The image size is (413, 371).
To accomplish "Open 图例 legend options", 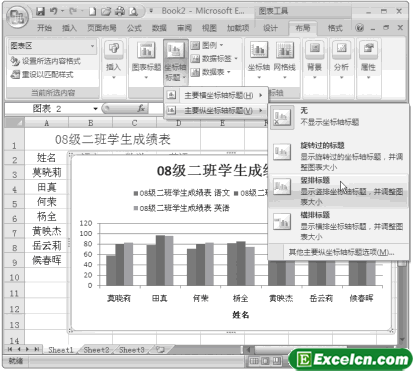I will (207, 45).
